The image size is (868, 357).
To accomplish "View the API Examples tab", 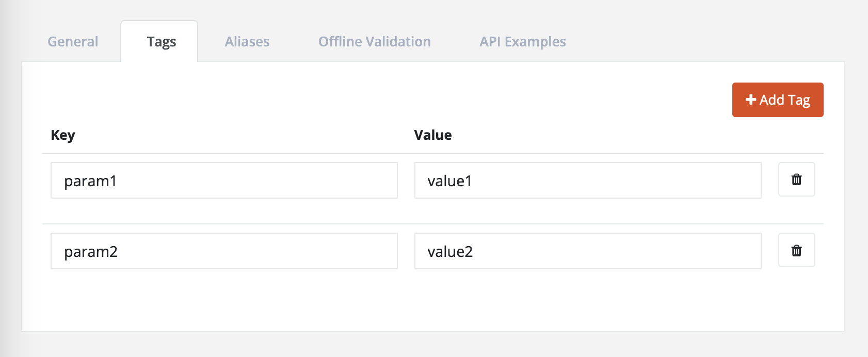I will (523, 42).
